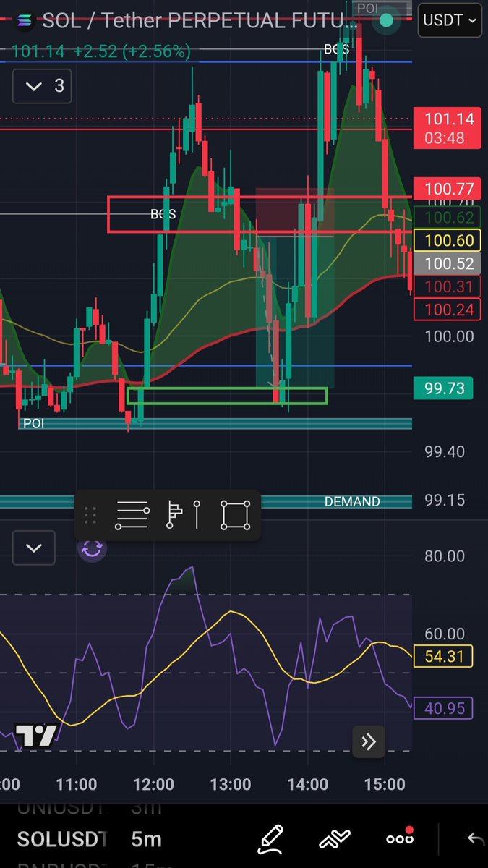This screenshot has width=488, height=868.
Task: Select the BOS label inside red rectangle
Action: 163,214
